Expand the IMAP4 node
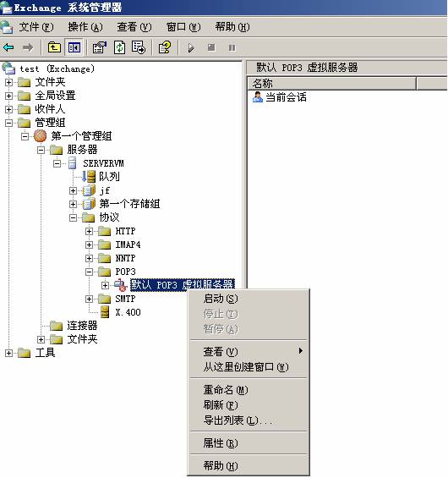This screenshot has width=448, height=478. [89, 244]
